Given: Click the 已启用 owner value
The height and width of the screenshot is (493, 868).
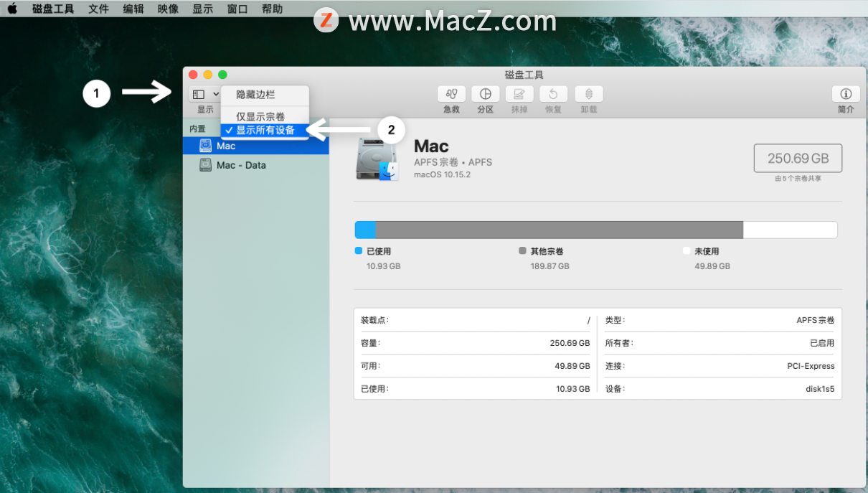Looking at the screenshot, I should click(x=822, y=343).
